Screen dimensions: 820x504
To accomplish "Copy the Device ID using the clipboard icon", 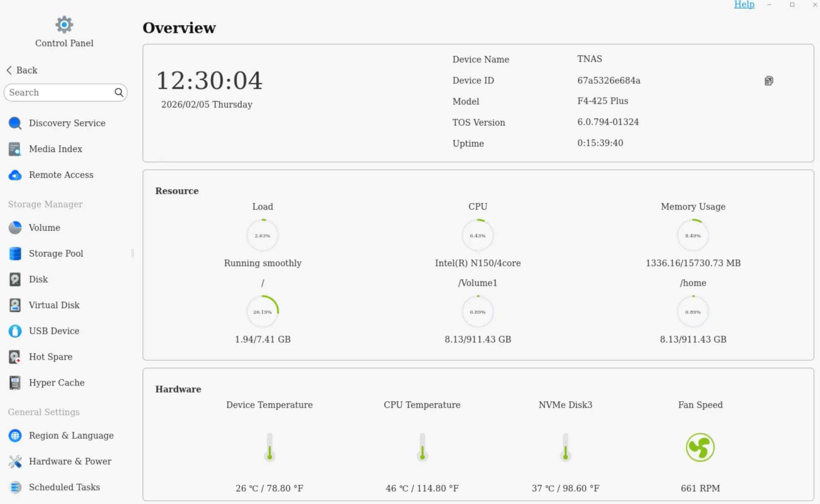I will [x=769, y=80].
